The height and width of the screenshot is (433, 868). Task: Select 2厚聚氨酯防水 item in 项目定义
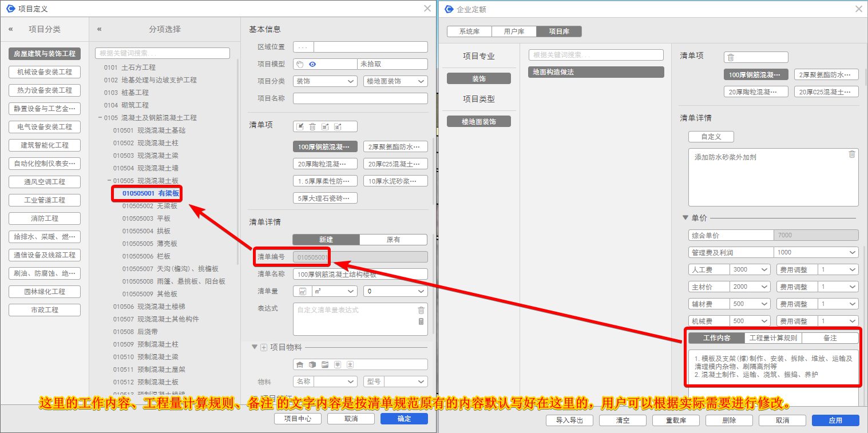(x=395, y=147)
